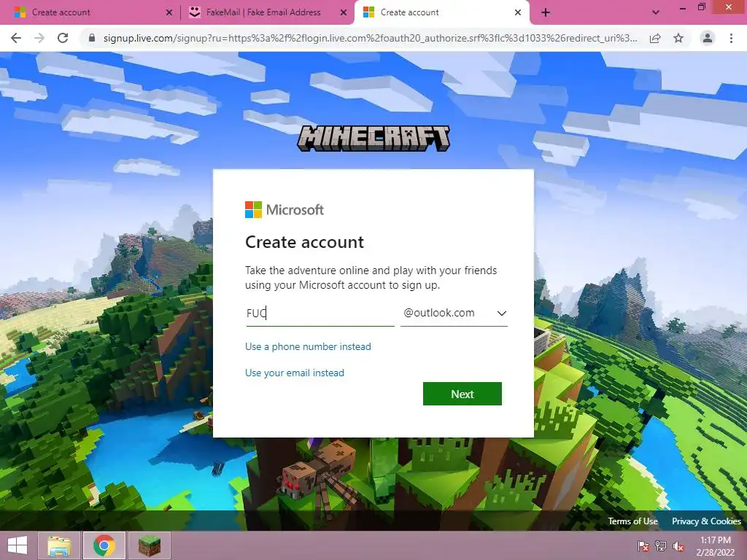Click the Minecraft logo image
The image size is (747, 560).
tap(373, 139)
